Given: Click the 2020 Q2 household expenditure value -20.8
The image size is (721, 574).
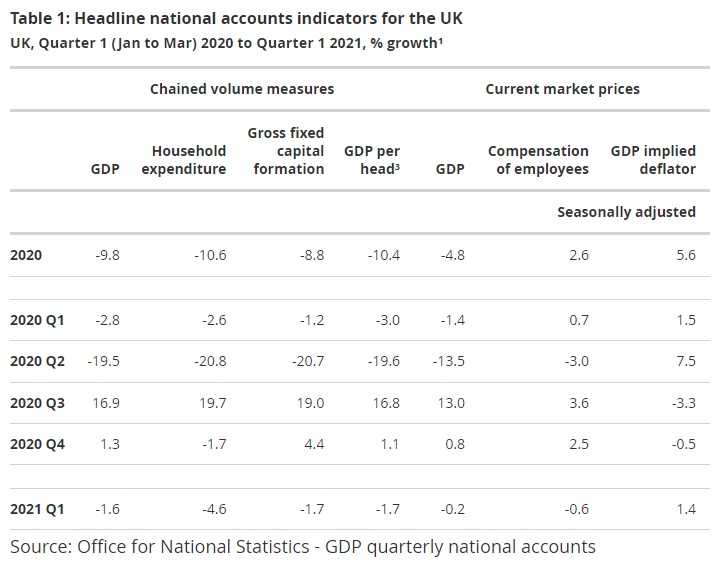Looking at the screenshot, I should click(x=209, y=361).
